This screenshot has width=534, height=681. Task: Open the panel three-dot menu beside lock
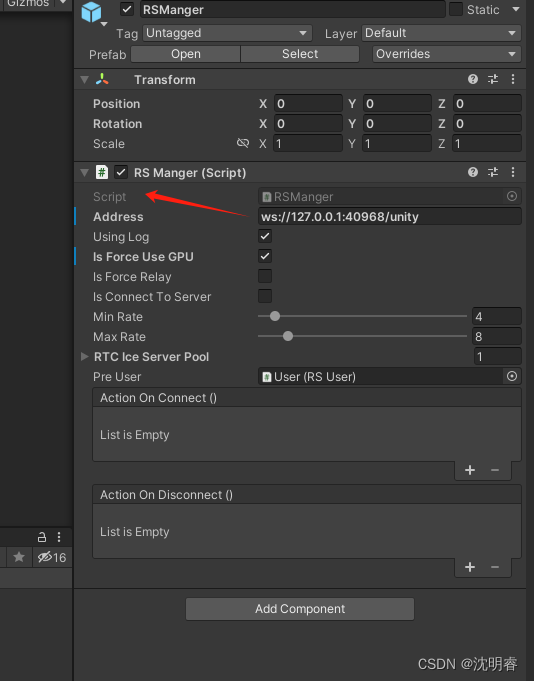tap(59, 537)
